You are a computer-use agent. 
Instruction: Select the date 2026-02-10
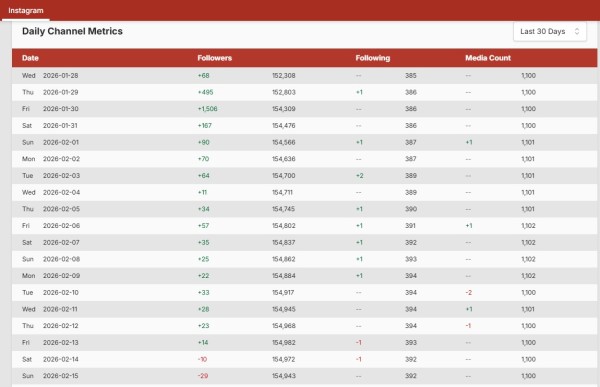pyautogui.click(x=60, y=292)
